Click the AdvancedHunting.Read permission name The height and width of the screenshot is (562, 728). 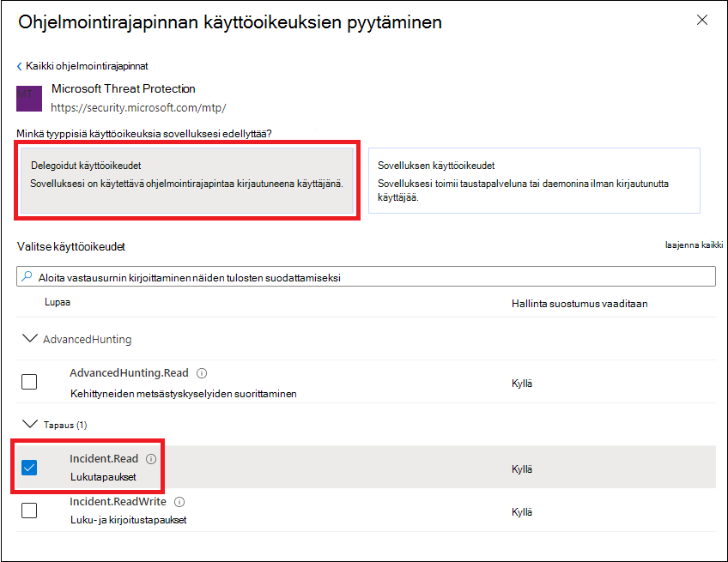pyautogui.click(x=129, y=373)
